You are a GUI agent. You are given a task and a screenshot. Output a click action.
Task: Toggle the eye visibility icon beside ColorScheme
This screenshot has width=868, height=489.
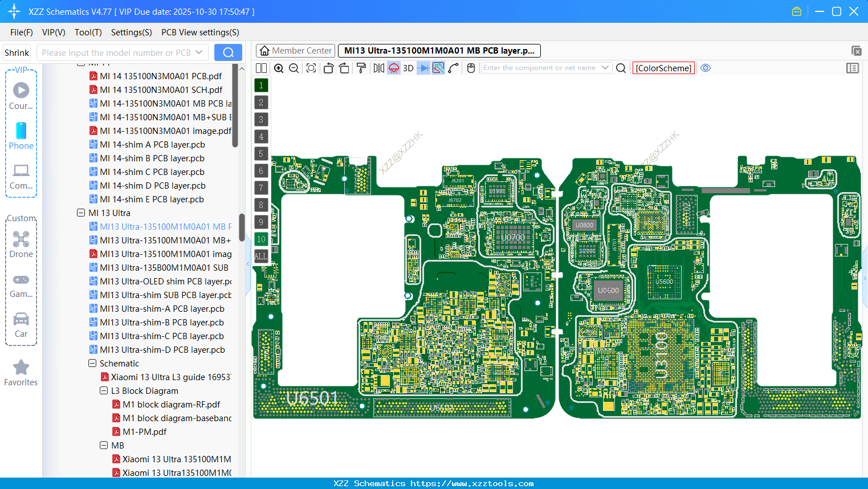[x=706, y=68]
